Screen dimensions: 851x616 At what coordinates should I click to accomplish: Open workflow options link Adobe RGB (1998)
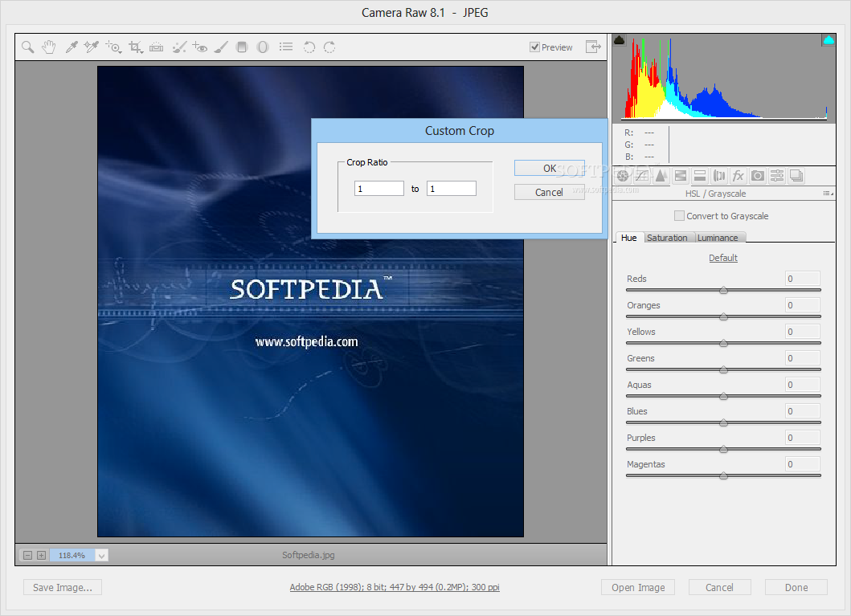pos(395,587)
